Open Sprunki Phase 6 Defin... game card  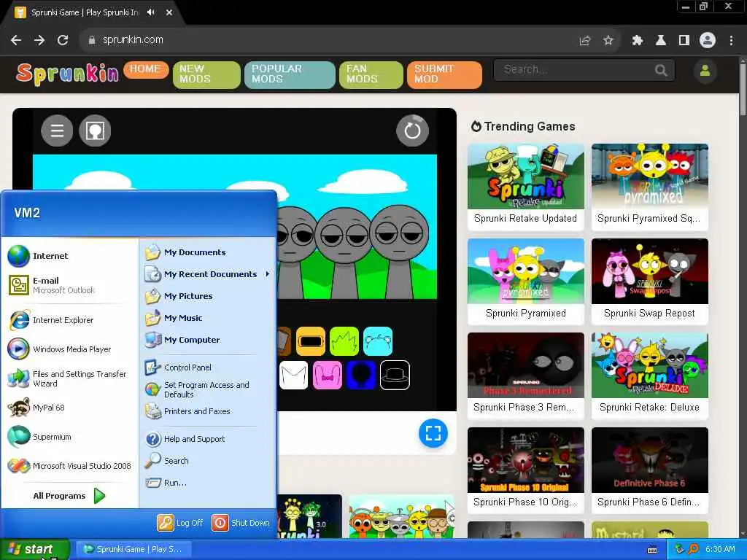pos(650,470)
